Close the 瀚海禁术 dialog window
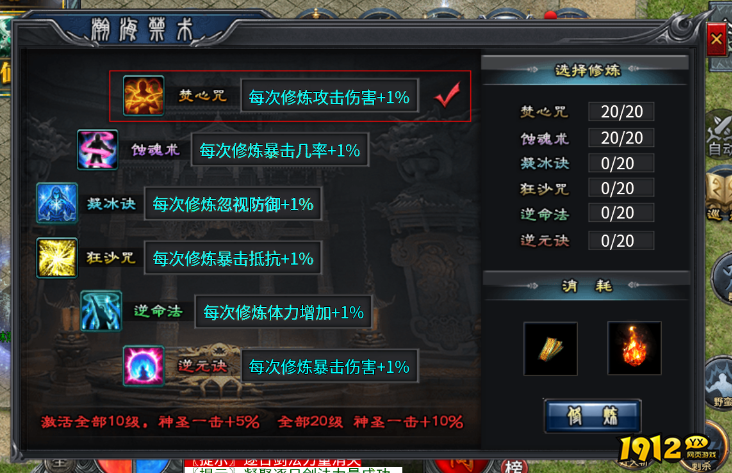The image size is (732, 473). pos(717,39)
